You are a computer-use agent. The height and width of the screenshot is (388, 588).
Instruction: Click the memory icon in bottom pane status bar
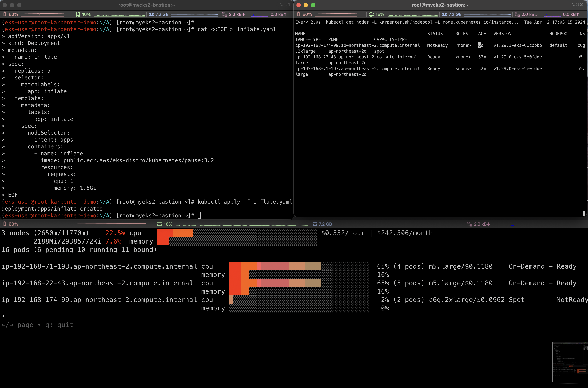tap(315, 224)
